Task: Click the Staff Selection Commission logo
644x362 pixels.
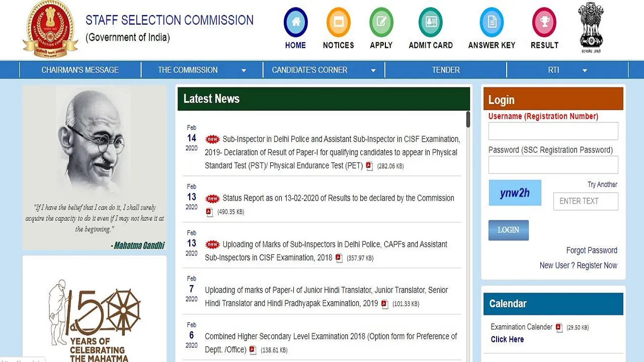Action: (x=50, y=29)
